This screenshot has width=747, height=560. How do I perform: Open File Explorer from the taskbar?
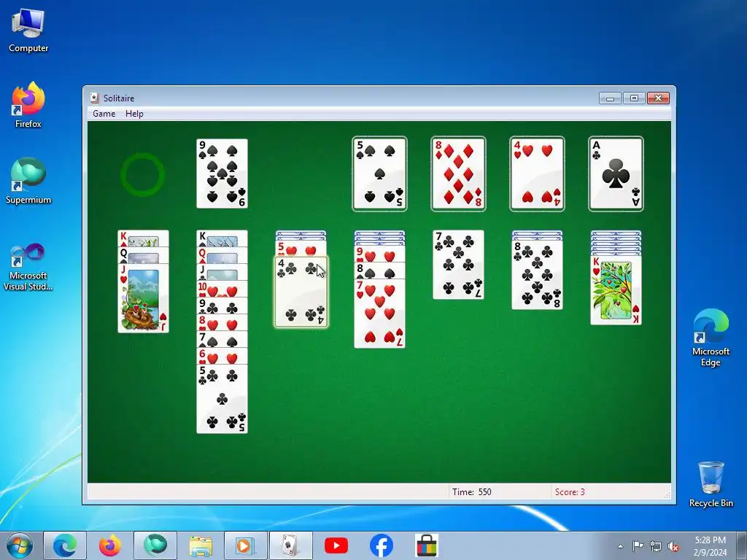coord(201,545)
